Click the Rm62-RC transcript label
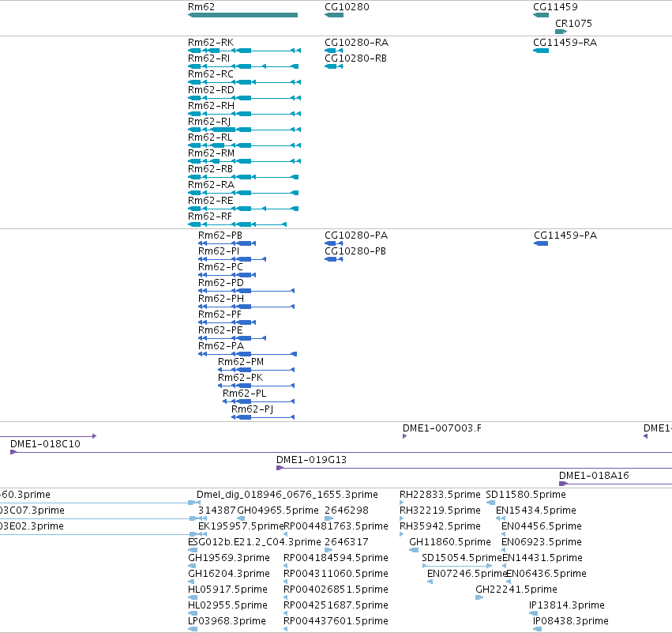Image resolution: width=672 pixels, height=633 pixels. (x=210, y=74)
